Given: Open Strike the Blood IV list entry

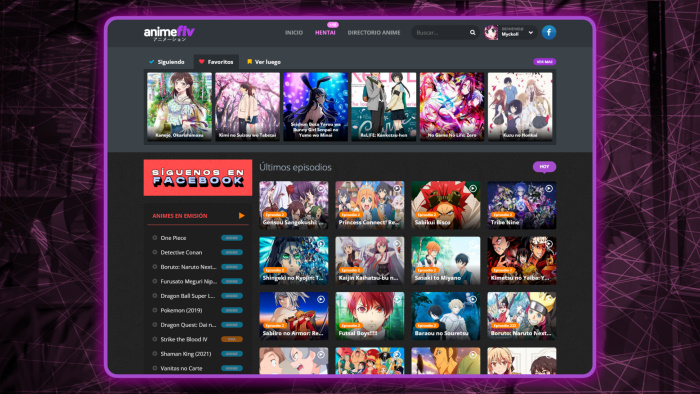Looking at the screenshot, I should [x=184, y=339].
